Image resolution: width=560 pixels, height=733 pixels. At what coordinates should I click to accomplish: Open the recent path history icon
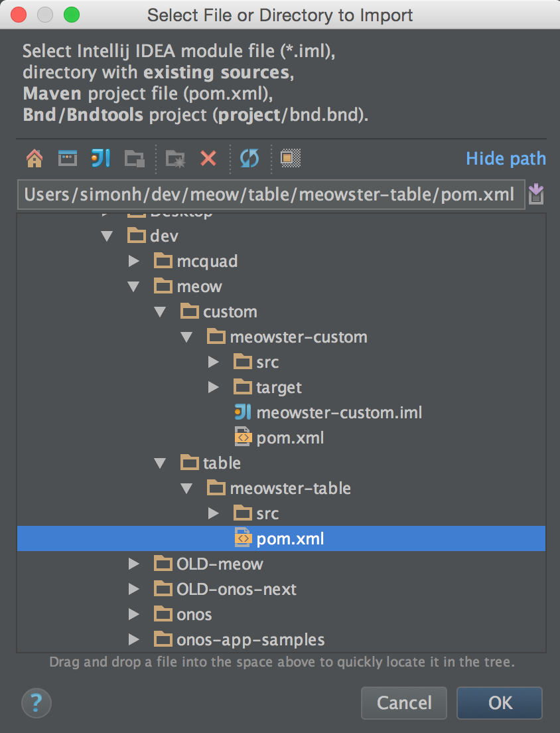(x=536, y=195)
